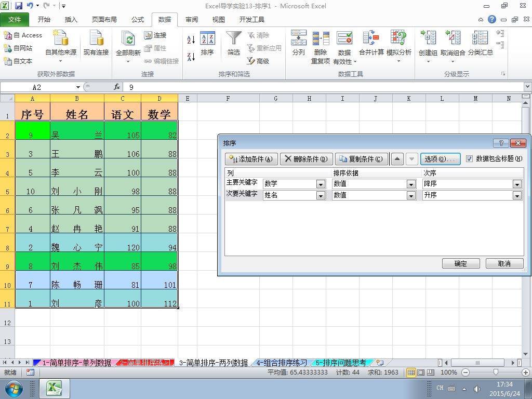The width and height of the screenshot is (532, 399).
Task: Switch to 插入 ribbon tab
Action: coord(71,20)
